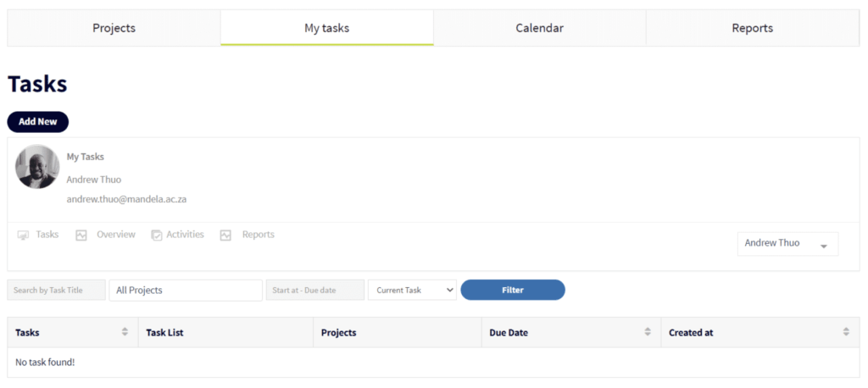Click Andrew Thuo's profile photo

tap(37, 167)
